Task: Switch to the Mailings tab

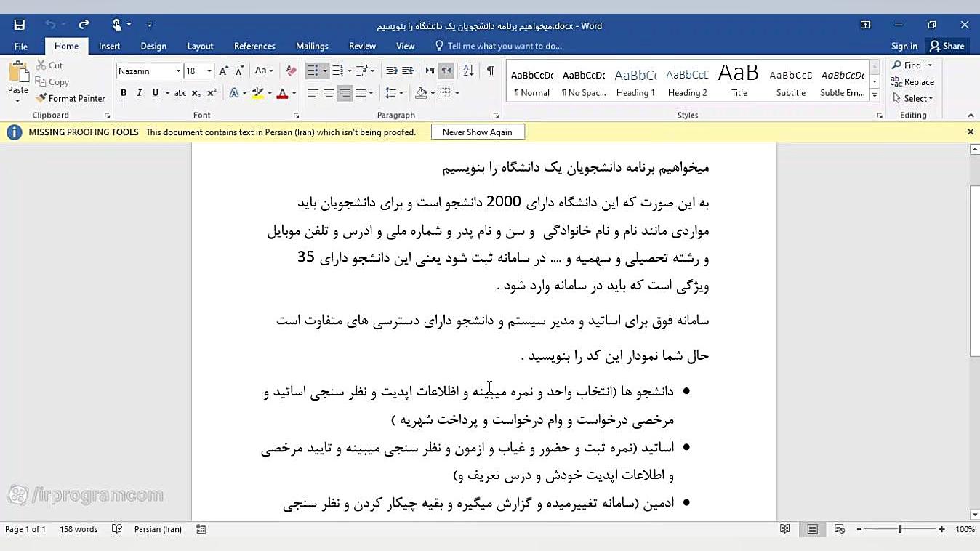Action: click(x=312, y=46)
